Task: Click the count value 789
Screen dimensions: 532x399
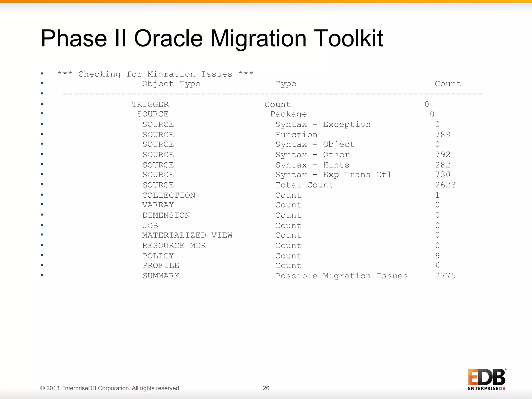Action: click(443, 135)
